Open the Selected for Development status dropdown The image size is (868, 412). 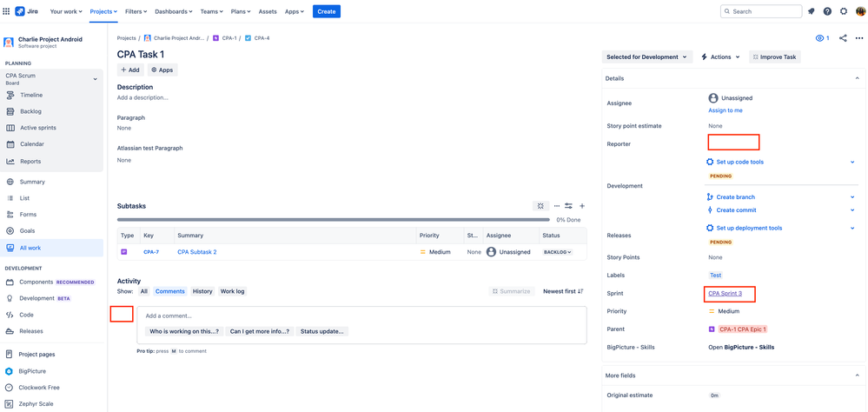[647, 57]
